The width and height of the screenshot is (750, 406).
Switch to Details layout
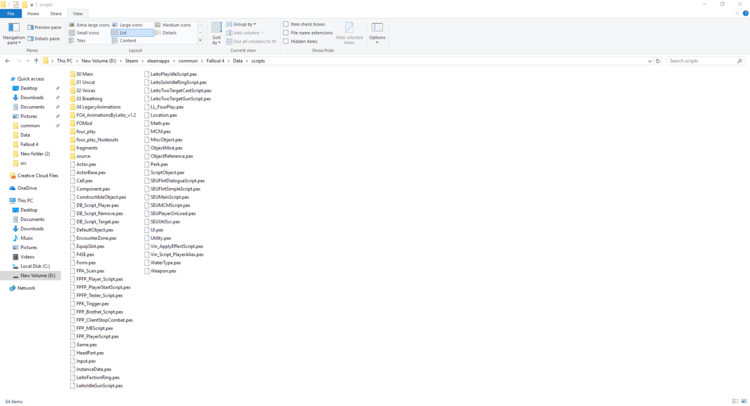166,33
